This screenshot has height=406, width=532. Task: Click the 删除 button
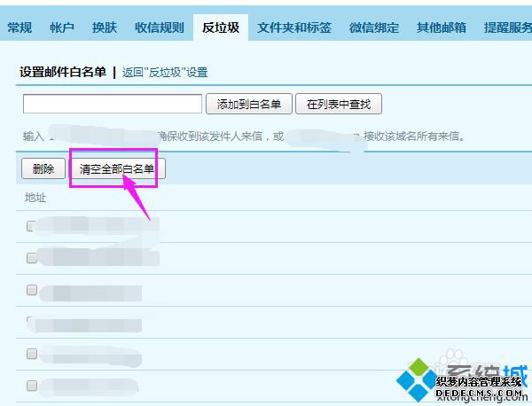coord(43,168)
